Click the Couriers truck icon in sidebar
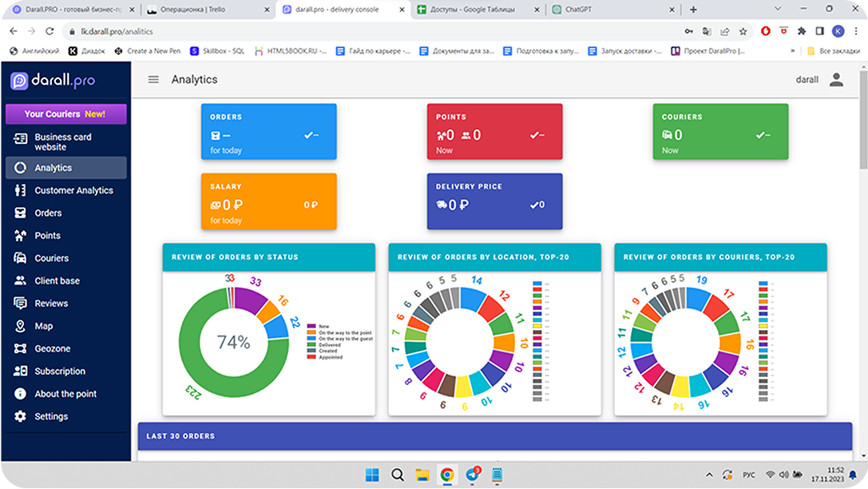This screenshot has height=489, width=868. (x=20, y=258)
